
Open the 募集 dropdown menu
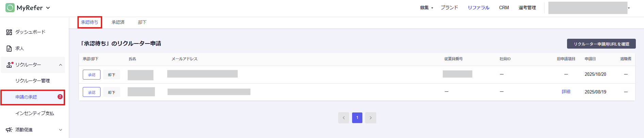pyautogui.click(x=426, y=8)
